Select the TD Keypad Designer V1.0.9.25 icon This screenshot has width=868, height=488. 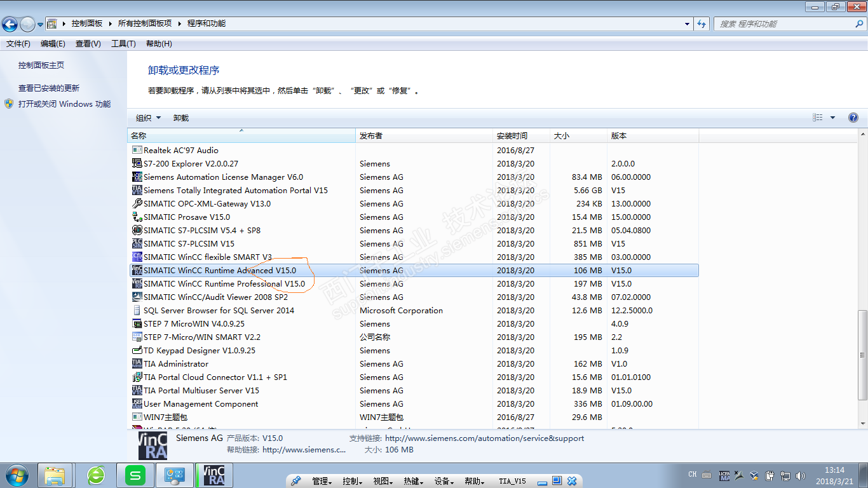[137, 351]
